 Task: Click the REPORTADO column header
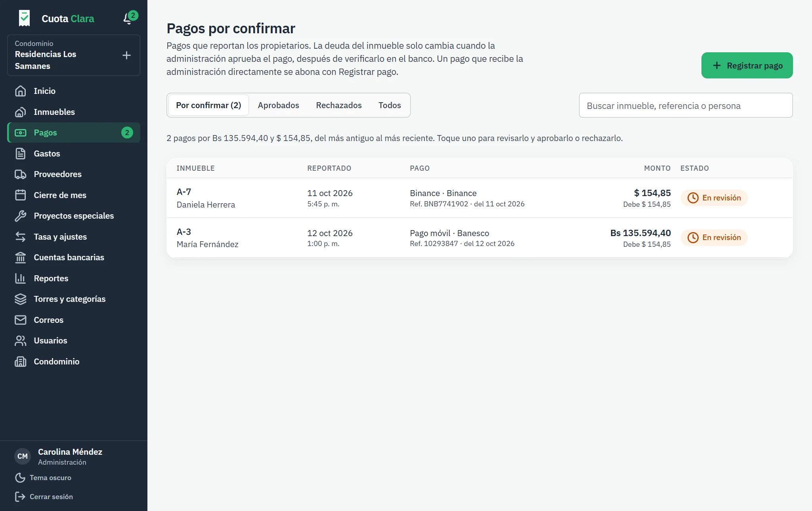point(329,168)
